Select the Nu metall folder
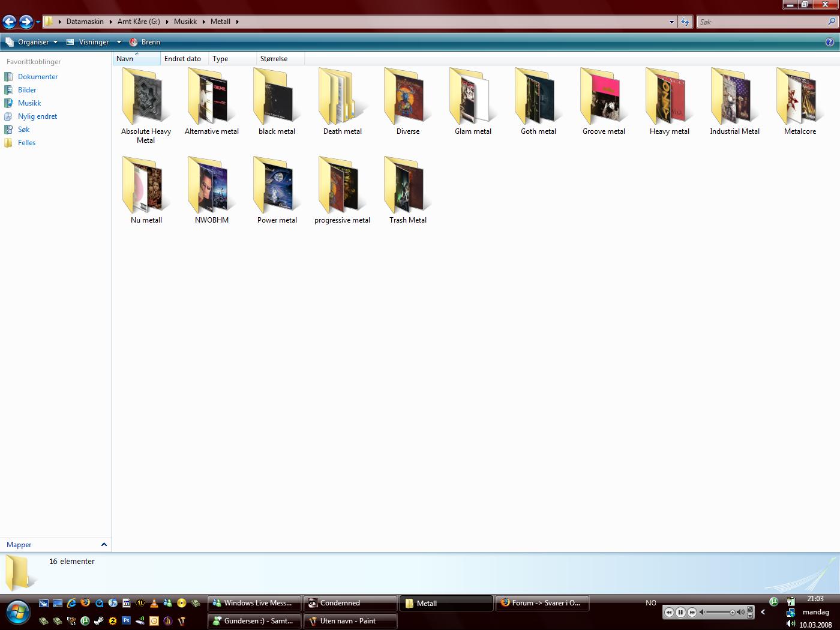Screen dimensions: 840x630 tap(146, 190)
